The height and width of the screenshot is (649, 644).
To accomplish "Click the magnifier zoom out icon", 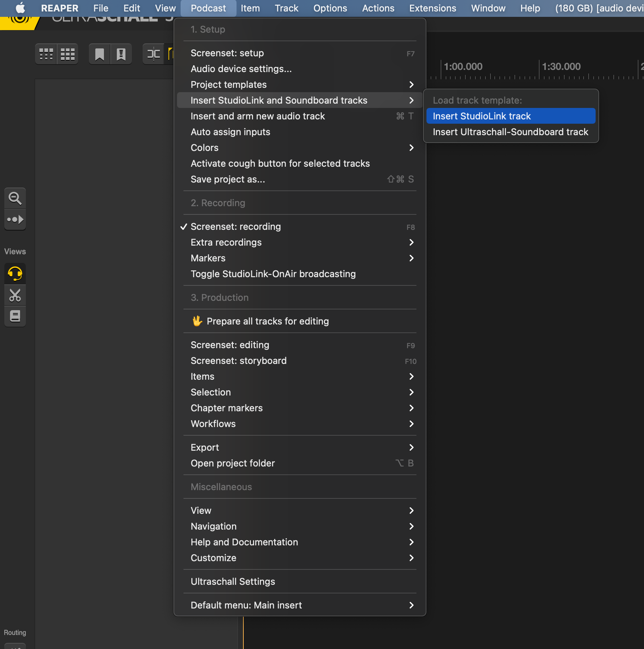I will click(x=15, y=198).
